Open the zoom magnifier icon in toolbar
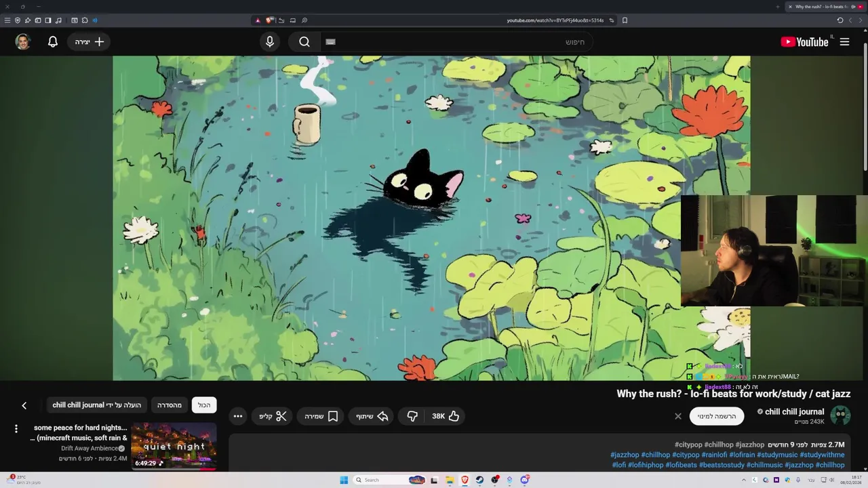Image resolution: width=868 pixels, height=488 pixels. [304, 20]
